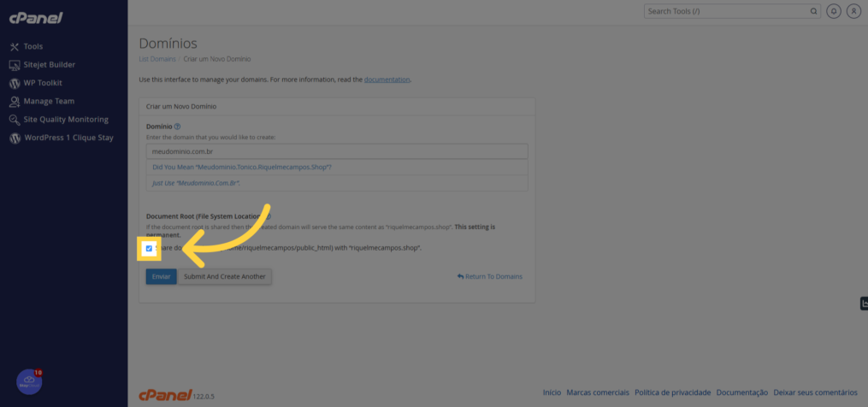The width and height of the screenshot is (868, 407).
Task: Open the user account icon
Action: pyautogui.click(x=853, y=11)
